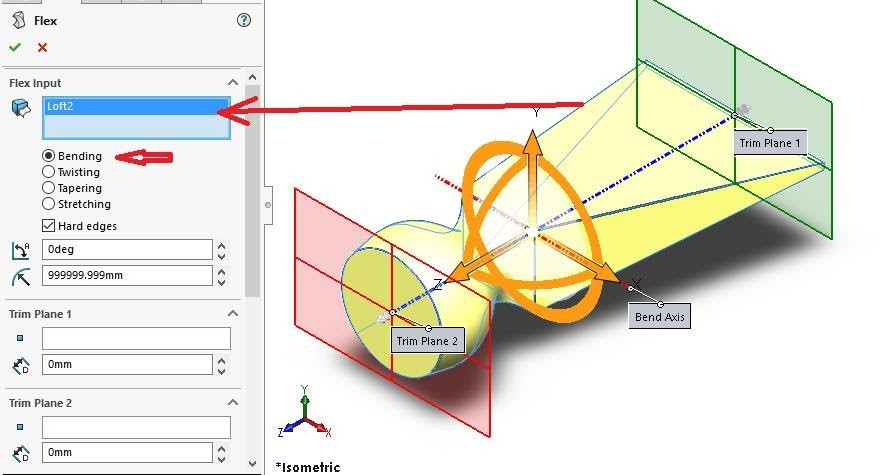Viewport: 881px width, 475px height.
Task: Click the Flex feature icon in header
Action: (x=18, y=20)
